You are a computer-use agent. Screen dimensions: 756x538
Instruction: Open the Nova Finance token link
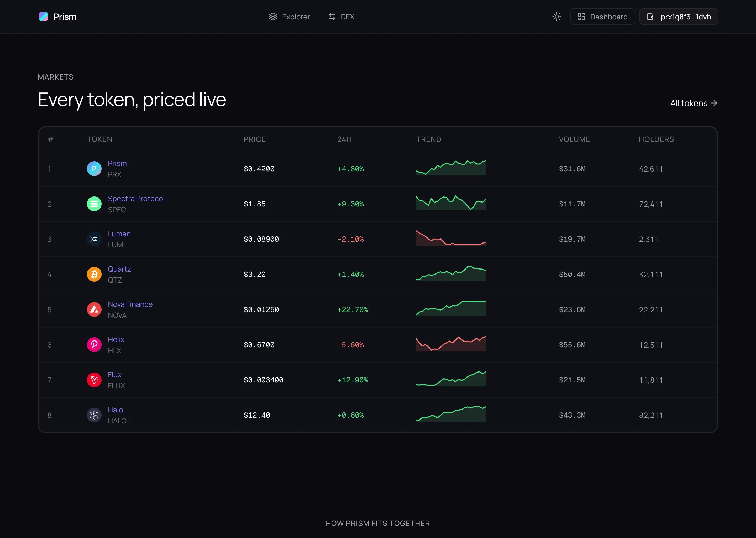click(130, 304)
